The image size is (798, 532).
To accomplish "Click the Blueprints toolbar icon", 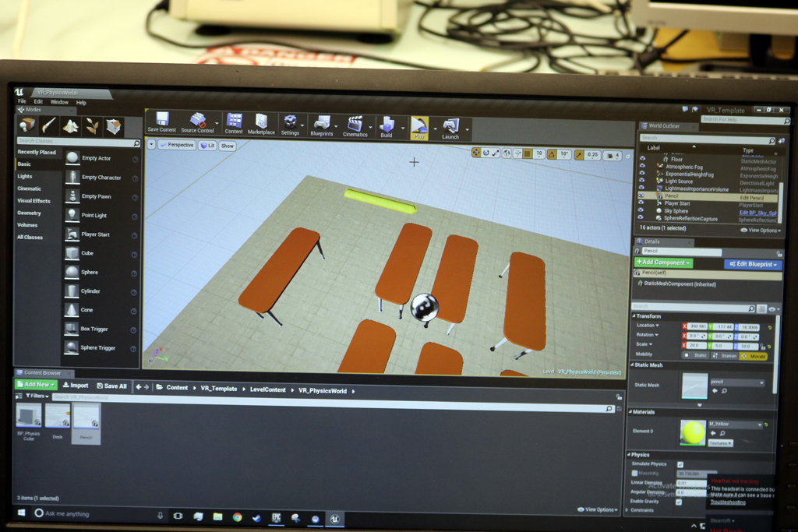I will 322,123.
